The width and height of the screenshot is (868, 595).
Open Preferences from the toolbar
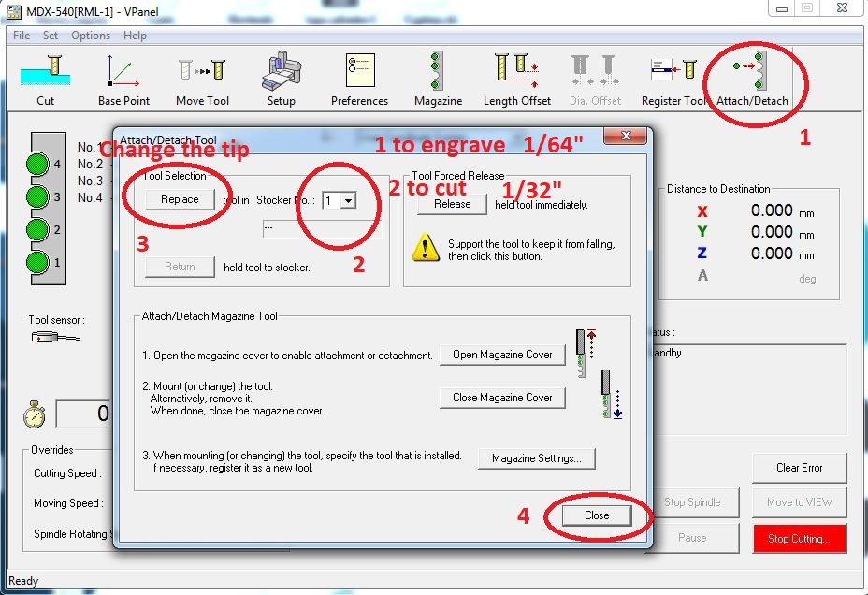360,80
